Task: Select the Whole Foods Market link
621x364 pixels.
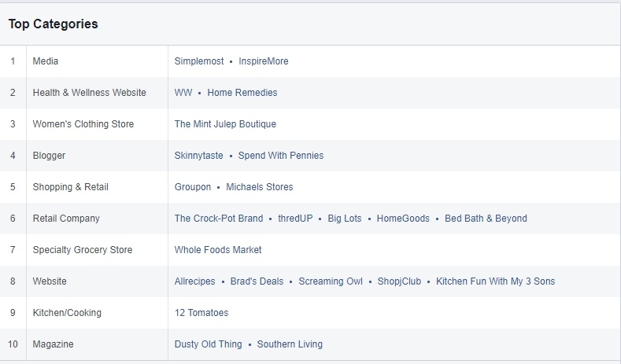Action: [x=218, y=250]
